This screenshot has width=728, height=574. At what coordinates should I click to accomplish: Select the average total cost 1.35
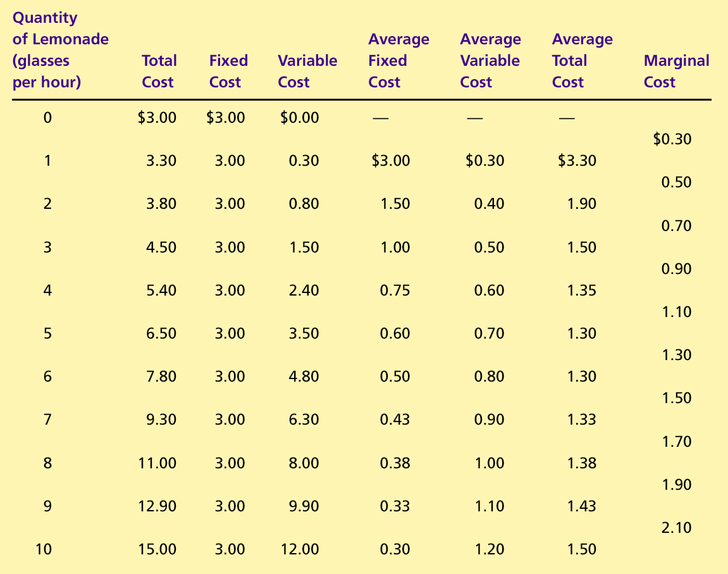582,290
